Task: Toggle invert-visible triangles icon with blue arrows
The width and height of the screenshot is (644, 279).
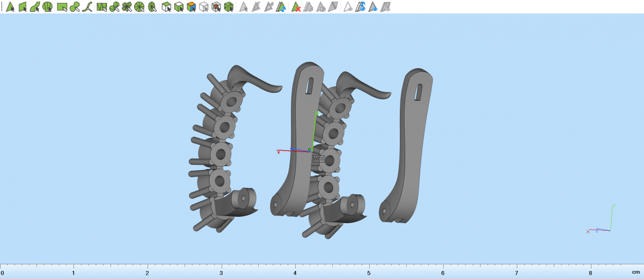Action: [x=361, y=7]
